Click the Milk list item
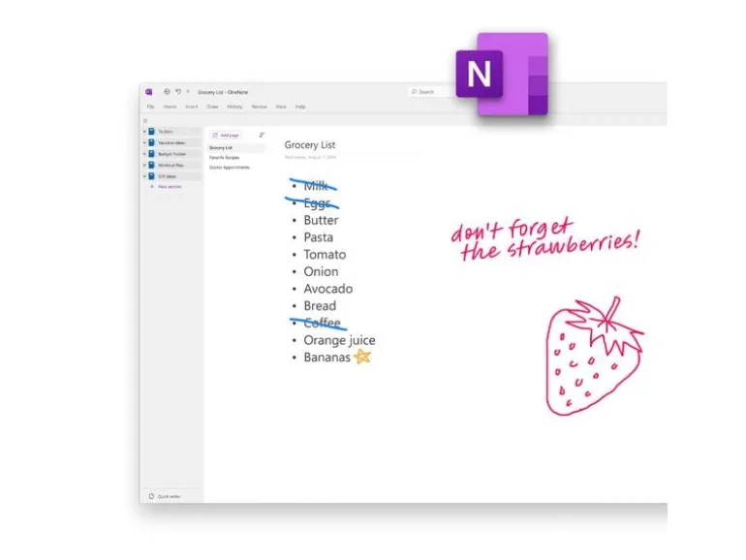This screenshot has width=746, height=560. point(316,186)
